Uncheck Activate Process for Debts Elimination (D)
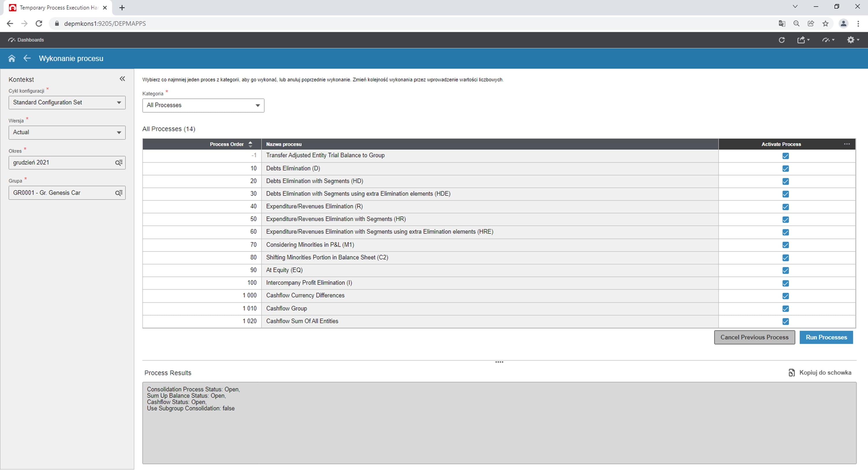This screenshot has height=470, width=868. [x=786, y=168]
